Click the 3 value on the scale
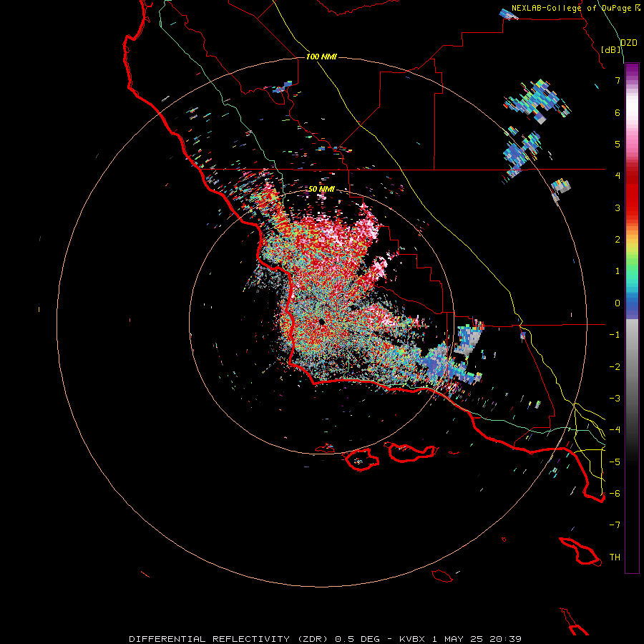Image resolution: width=644 pixels, height=644 pixels. click(x=618, y=208)
